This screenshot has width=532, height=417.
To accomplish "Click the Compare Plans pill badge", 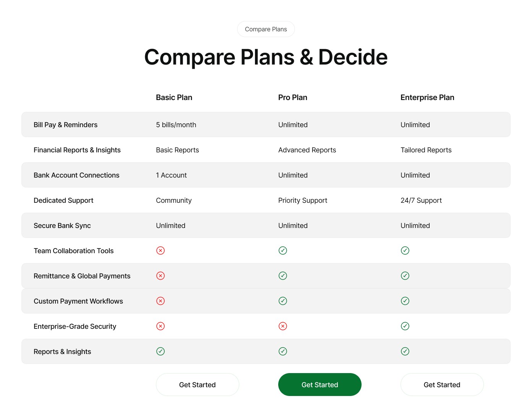I will click(x=266, y=29).
